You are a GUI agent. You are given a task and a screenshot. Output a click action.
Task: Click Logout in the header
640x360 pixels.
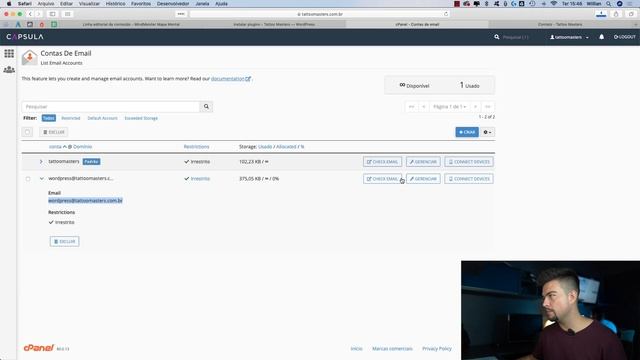pyautogui.click(x=624, y=37)
